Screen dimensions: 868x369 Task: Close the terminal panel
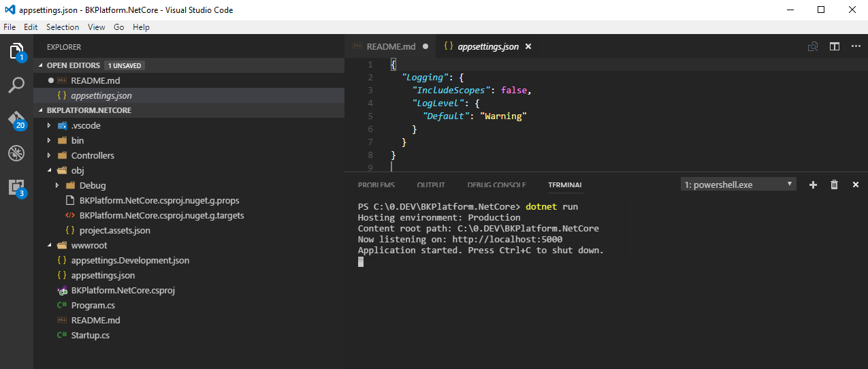[856, 184]
